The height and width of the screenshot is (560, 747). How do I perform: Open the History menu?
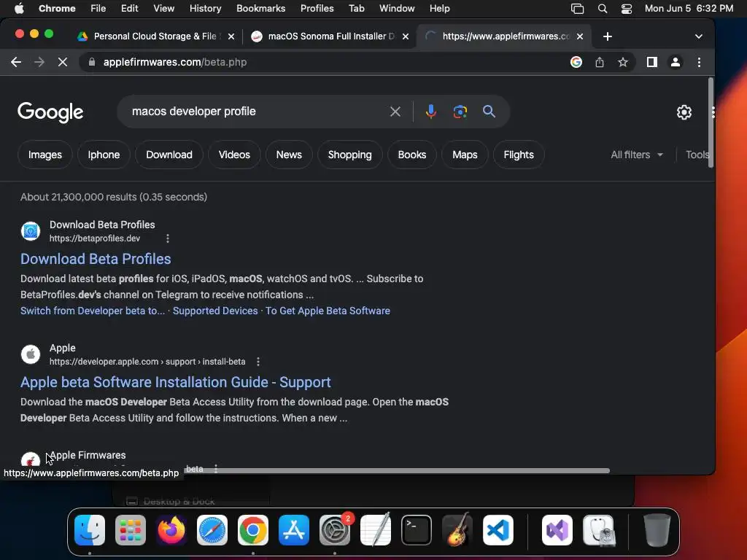tap(205, 9)
